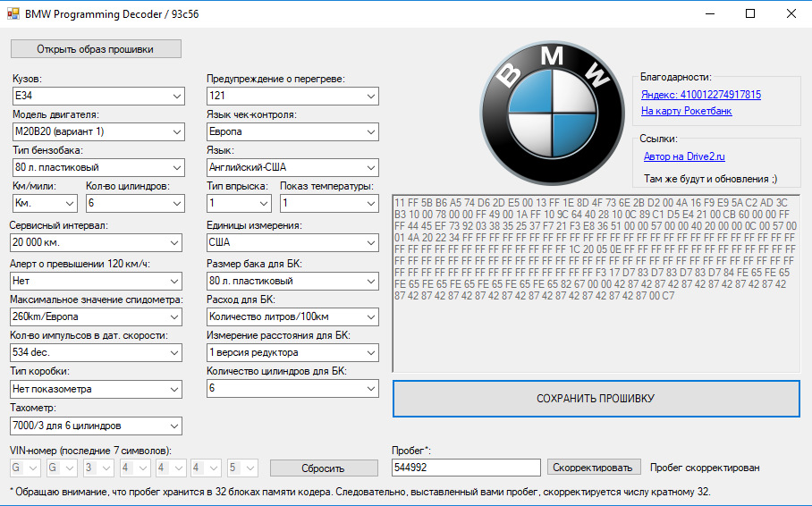Expand Количество цилиндров для БК dropdown
This screenshot has height=506, width=812.
click(292, 388)
